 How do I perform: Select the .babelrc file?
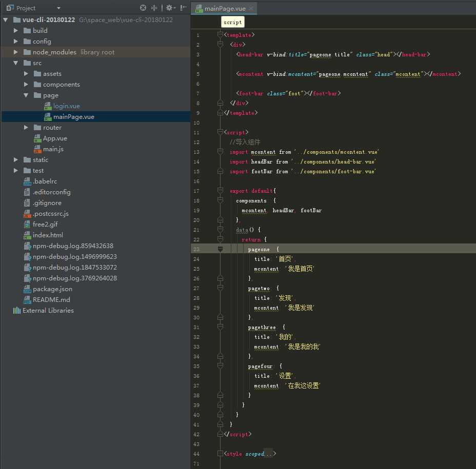tap(45, 181)
